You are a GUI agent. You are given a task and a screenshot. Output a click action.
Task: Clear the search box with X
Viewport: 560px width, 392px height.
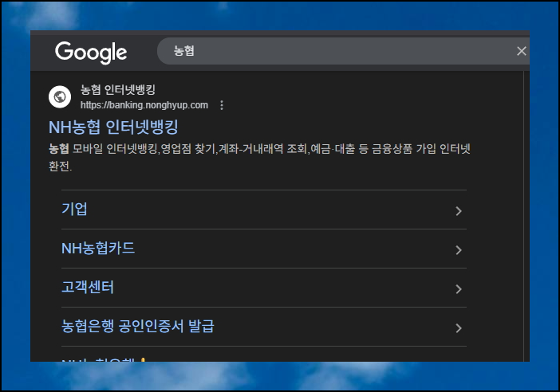[522, 51]
